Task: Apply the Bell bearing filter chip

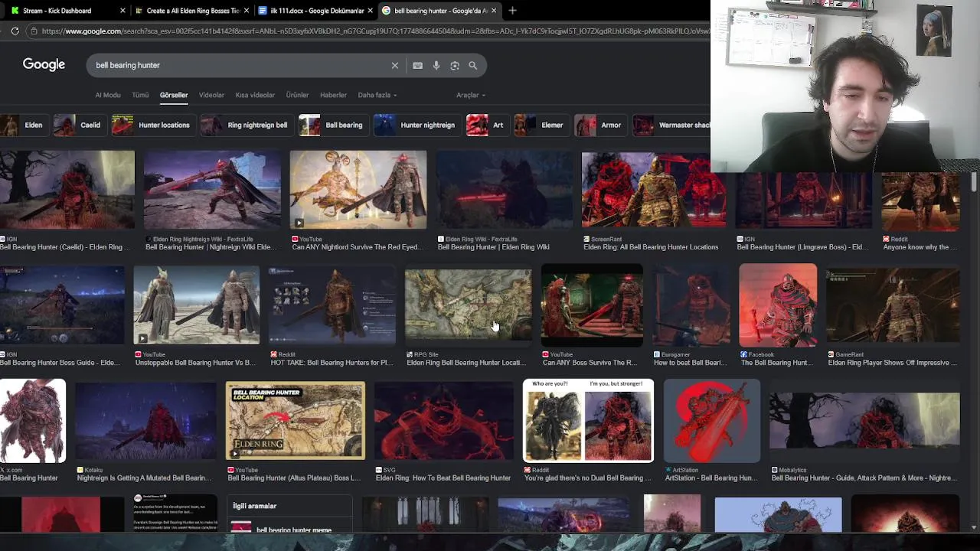Action: click(332, 125)
